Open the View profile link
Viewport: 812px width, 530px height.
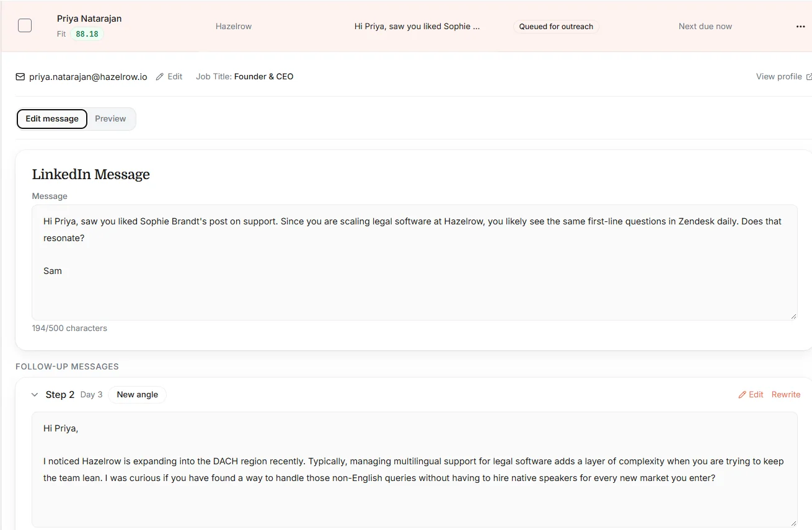[779, 77]
